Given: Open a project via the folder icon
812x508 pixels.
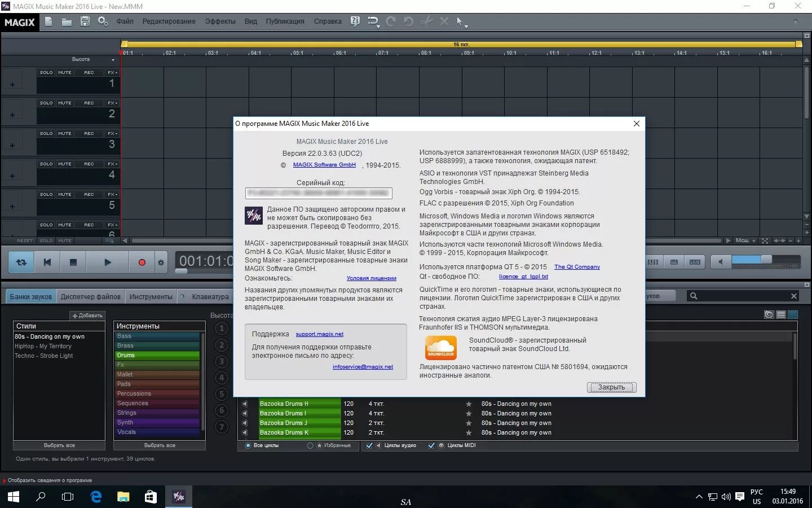Looking at the screenshot, I should pos(67,21).
